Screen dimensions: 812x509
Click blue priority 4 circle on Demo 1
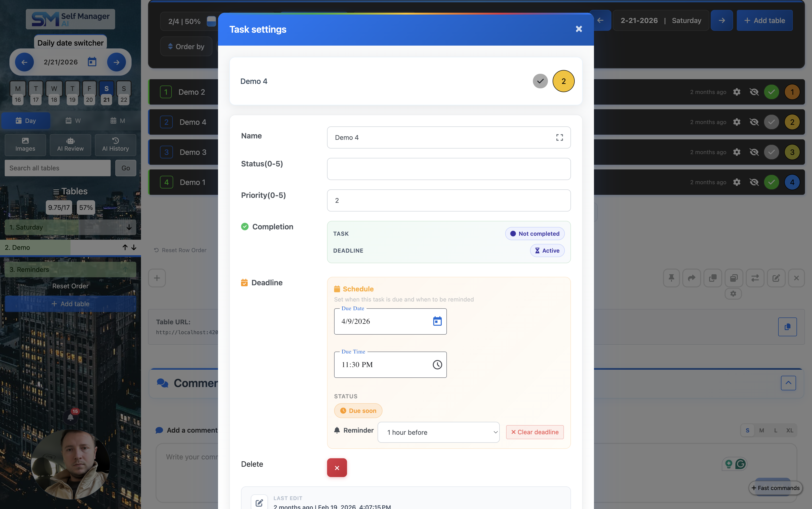point(792,182)
